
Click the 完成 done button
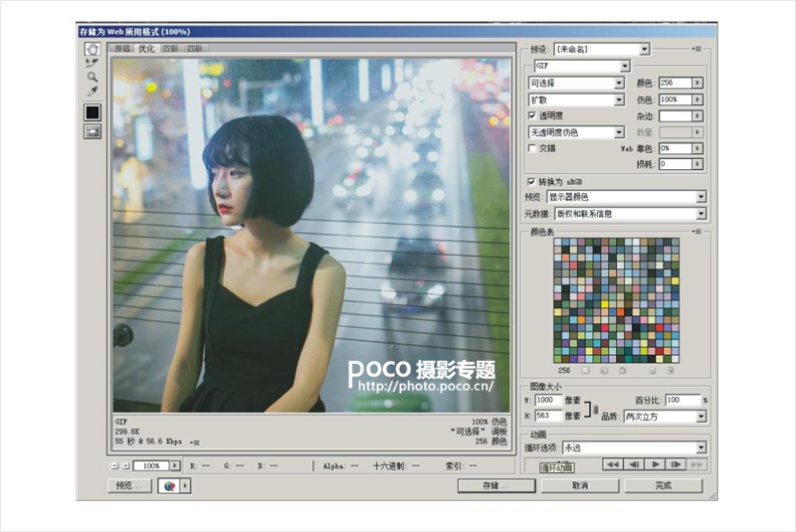coord(664,485)
